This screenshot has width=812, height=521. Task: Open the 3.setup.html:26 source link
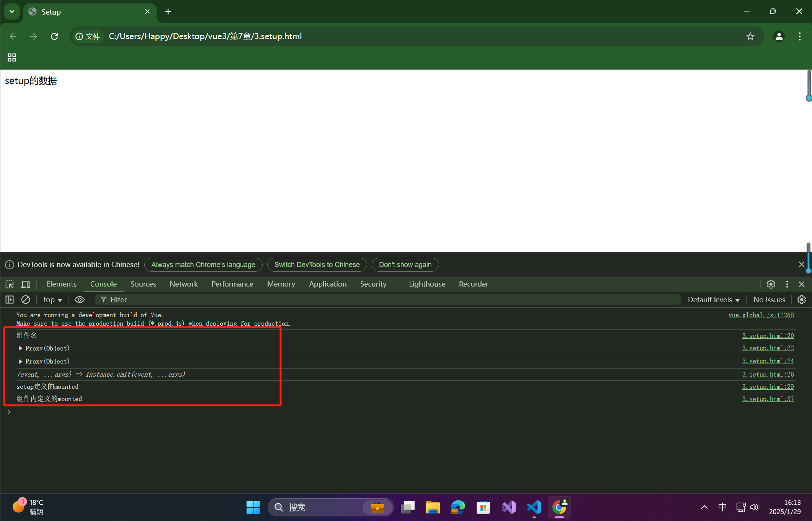[768, 375]
